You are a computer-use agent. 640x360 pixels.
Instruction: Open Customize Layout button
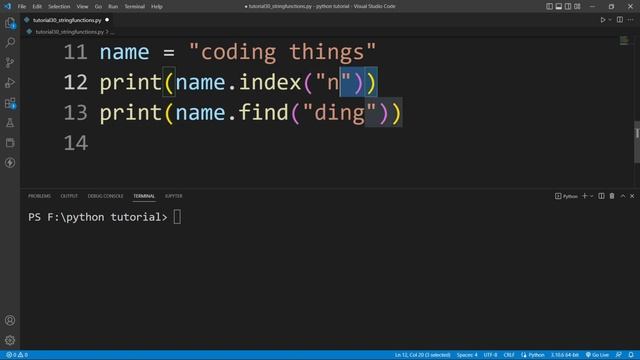577,6
